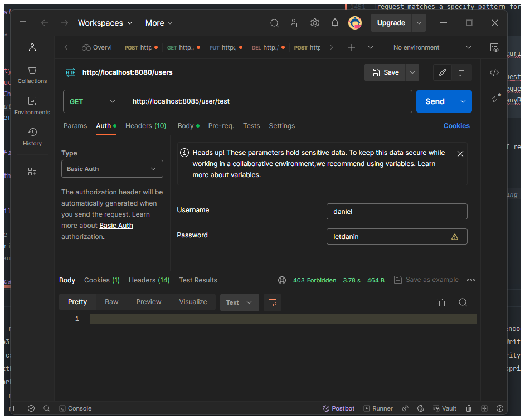Viewport: 525px width, 420px height.
Task: Open the response Headers (14) tab
Action: tap(149, 280)
